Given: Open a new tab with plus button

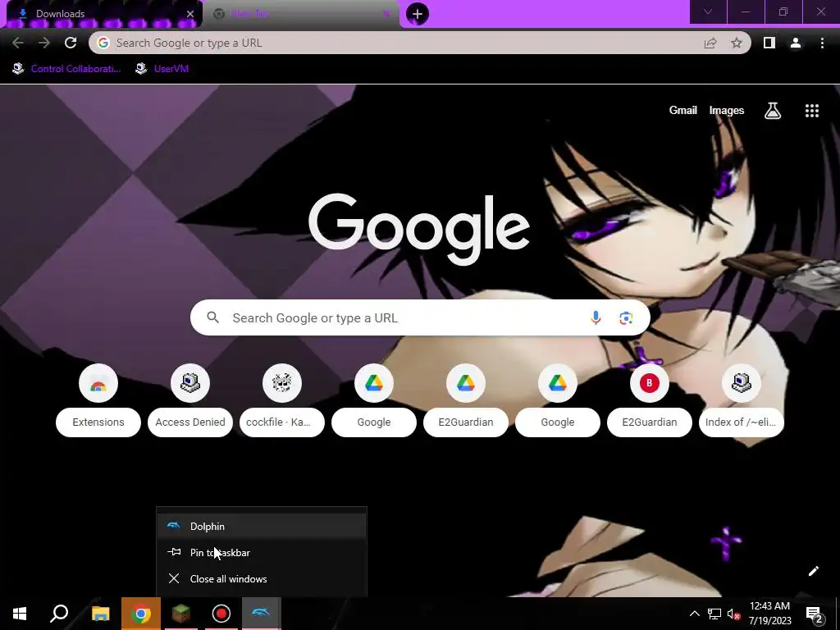Looking at the screenshot, I should click(x=418, y=14).
